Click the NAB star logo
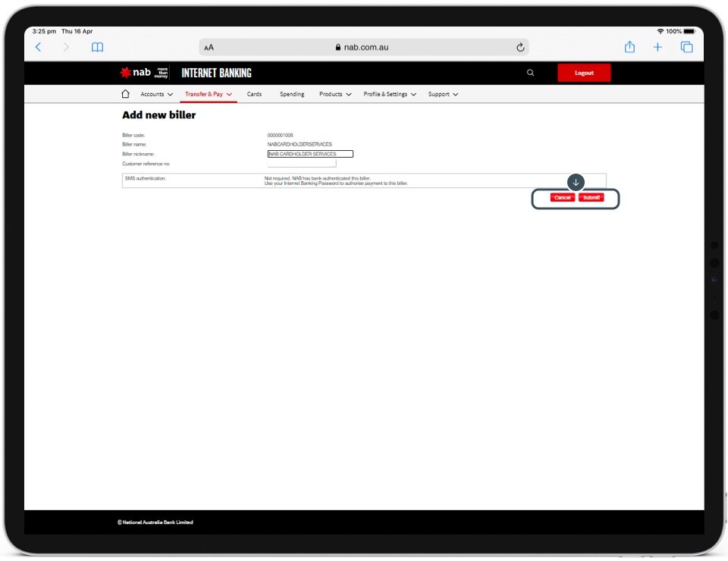The height and width of the screenshot is (561, 728). coord(126,73)
